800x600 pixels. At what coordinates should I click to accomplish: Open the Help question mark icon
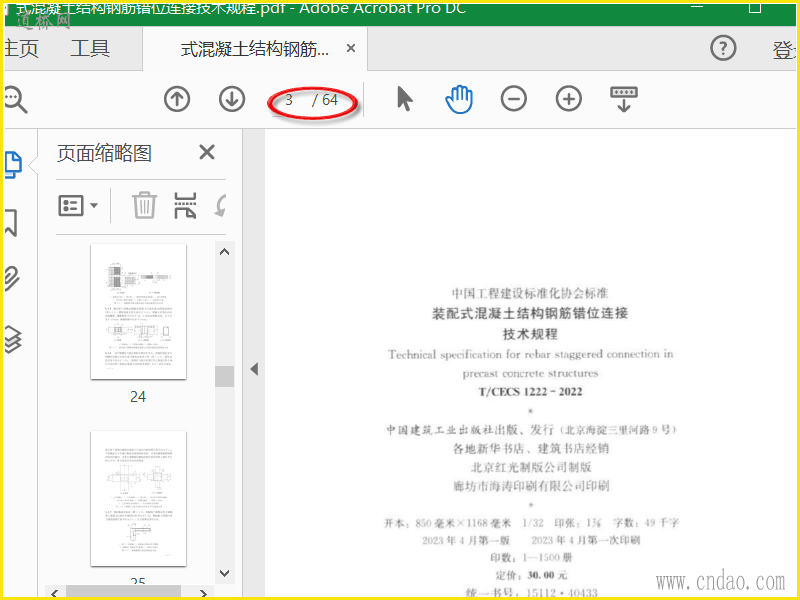[x=723, y=48]
